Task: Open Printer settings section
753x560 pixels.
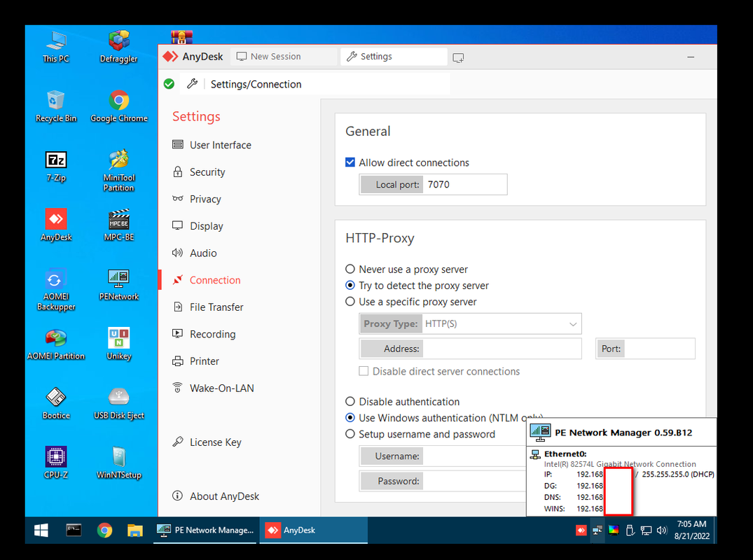Action: (195, 361)
